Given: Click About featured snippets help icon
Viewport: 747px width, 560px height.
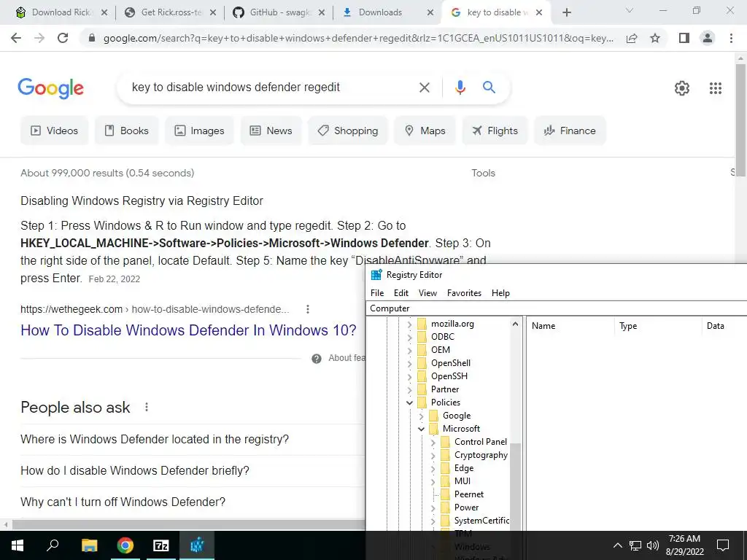Looking at the screenshot, I should pyautogui.click(x=317, y=359).
